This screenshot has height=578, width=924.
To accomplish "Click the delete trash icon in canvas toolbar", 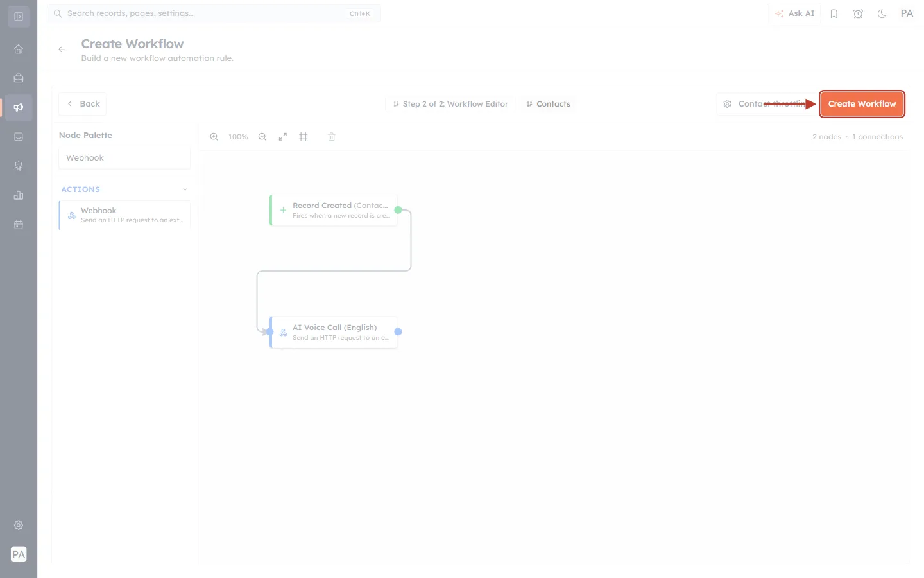I will [332, 137].
